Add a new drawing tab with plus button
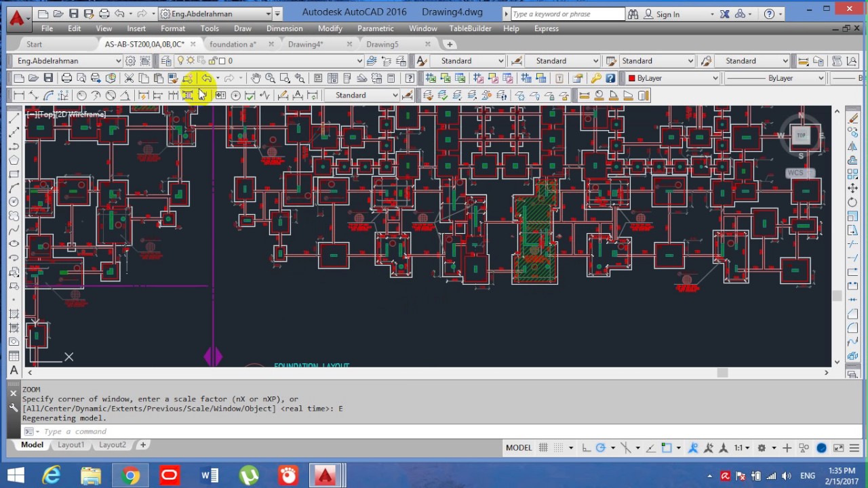868x488 pixels. [450, 44]
